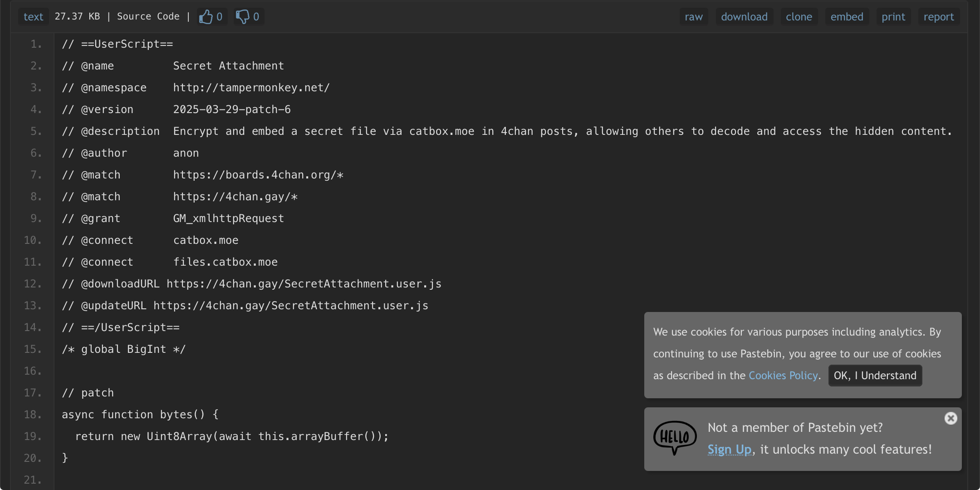980x490 pixels.
Task: Click line number 10 in gutter
Action: tap(33, 240)
